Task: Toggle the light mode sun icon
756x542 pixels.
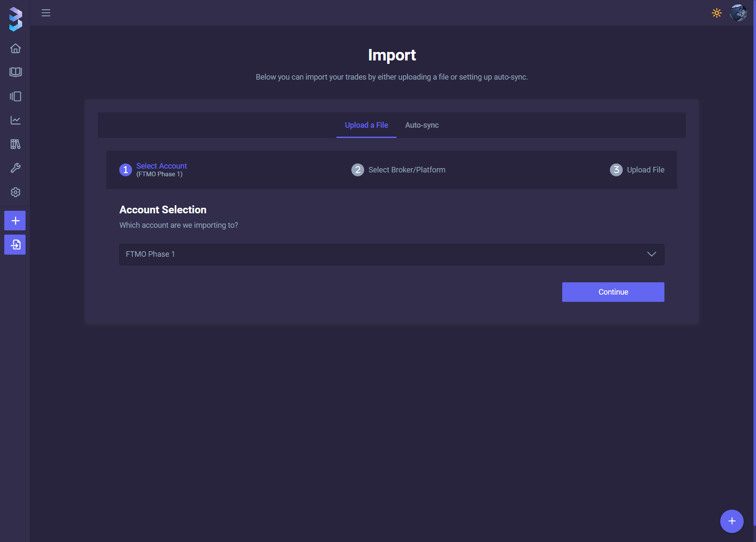Action: pyautogui.click(x=717, y=13)
